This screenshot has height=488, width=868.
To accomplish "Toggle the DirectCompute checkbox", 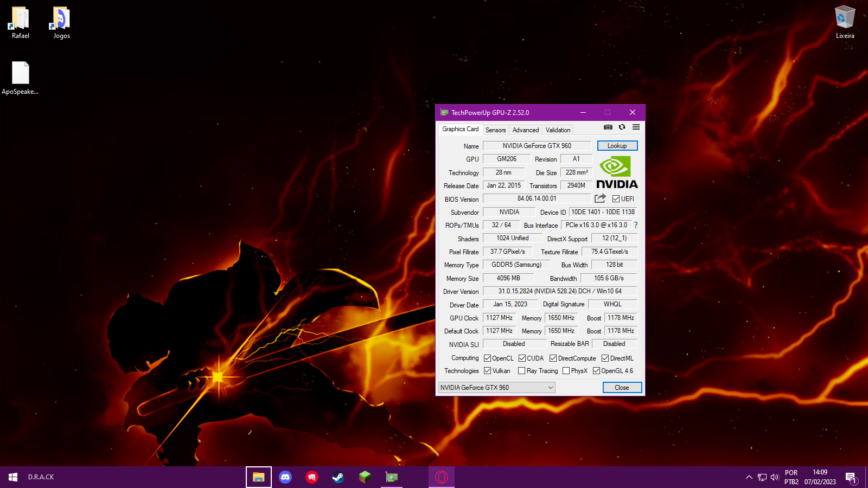I will coord(553,358).
